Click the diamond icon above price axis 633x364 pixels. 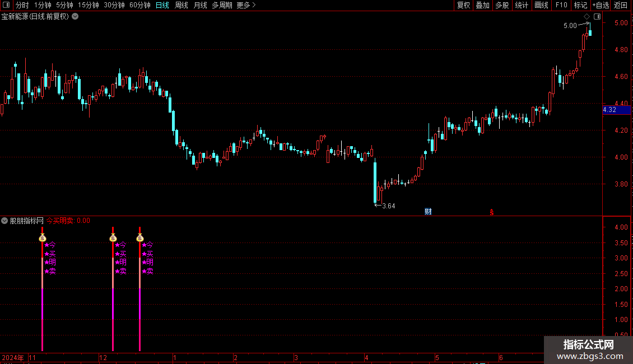587,17
